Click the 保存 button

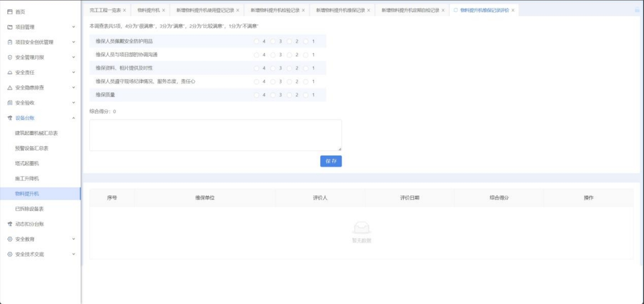(x=331, y=161)
